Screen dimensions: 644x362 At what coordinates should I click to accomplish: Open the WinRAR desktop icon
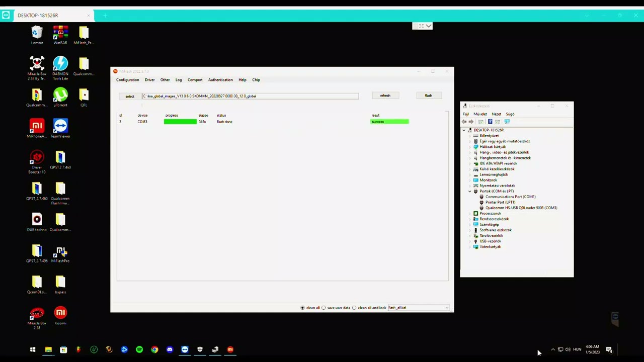(60, 35)
